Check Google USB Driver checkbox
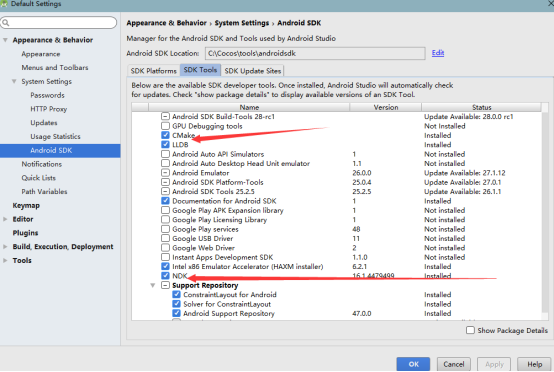554x372 pixels. 165,238
